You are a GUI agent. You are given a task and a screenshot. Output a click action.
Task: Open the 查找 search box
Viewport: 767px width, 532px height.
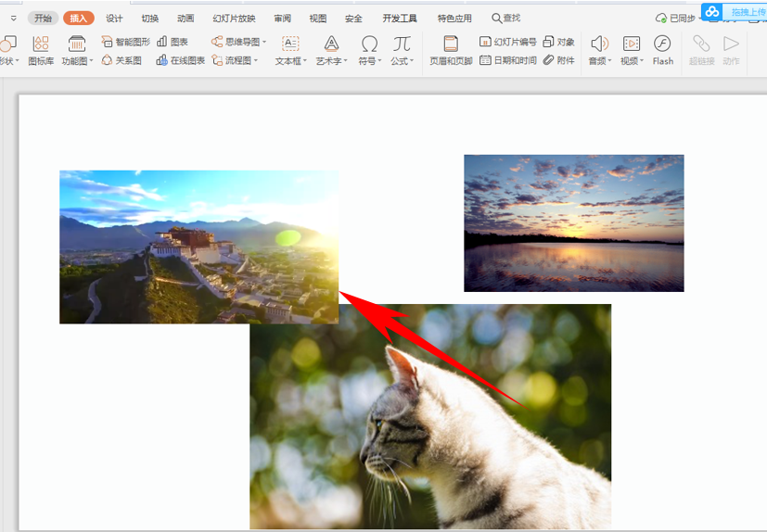(x=506, y=19)
